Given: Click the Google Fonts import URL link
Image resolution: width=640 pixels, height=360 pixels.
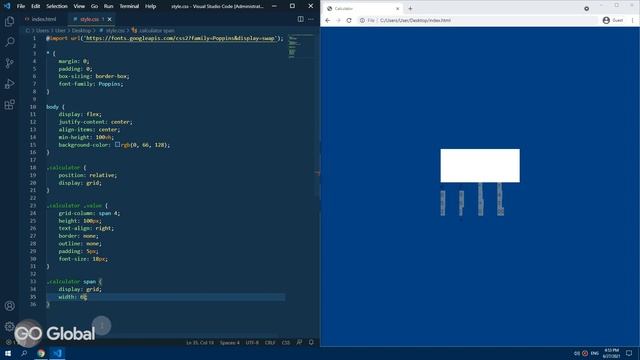Looking at the screenshot, I should (180, 38).
